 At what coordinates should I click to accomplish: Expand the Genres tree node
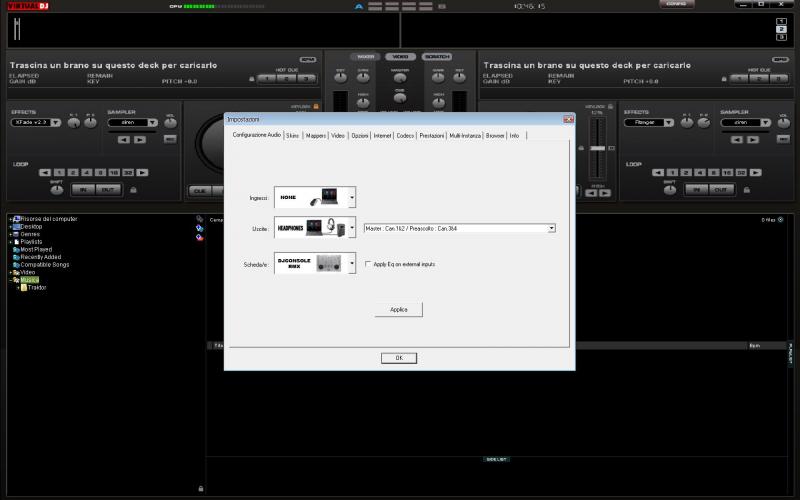pos(10,235)
